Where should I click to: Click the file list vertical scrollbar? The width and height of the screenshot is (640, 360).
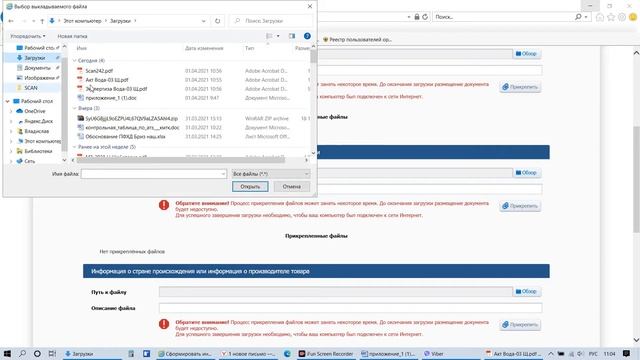coord(313,57)
